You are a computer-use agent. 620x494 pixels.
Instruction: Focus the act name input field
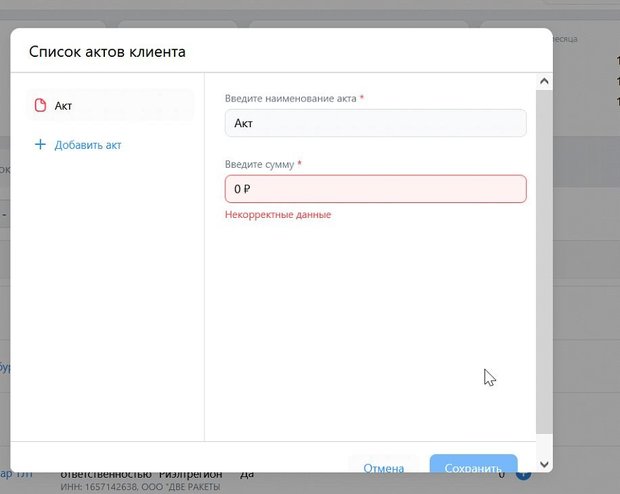click(x=375, y=123)
